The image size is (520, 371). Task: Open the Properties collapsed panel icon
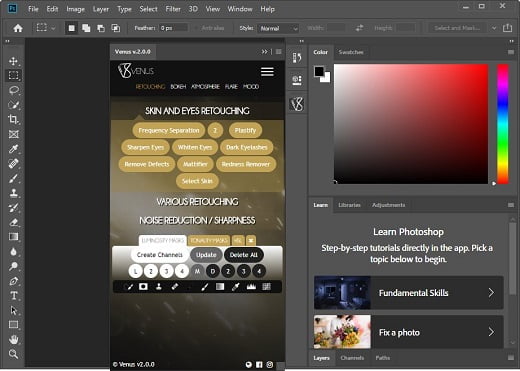297,80
